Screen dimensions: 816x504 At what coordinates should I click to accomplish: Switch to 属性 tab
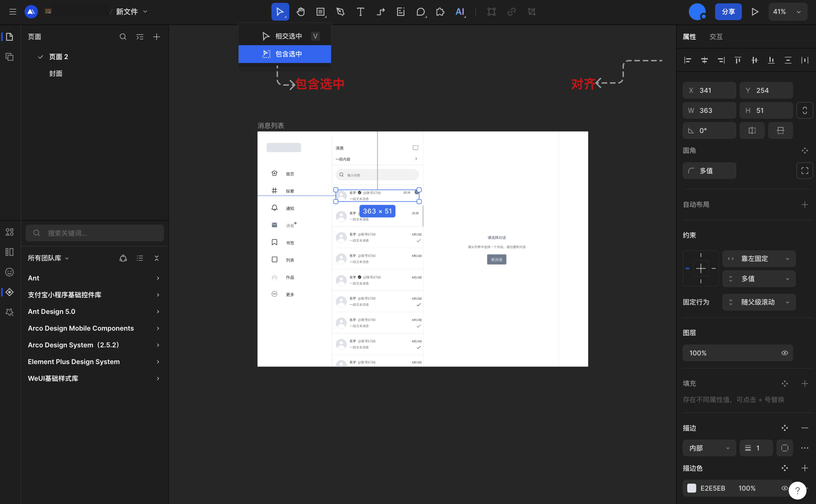689,37
